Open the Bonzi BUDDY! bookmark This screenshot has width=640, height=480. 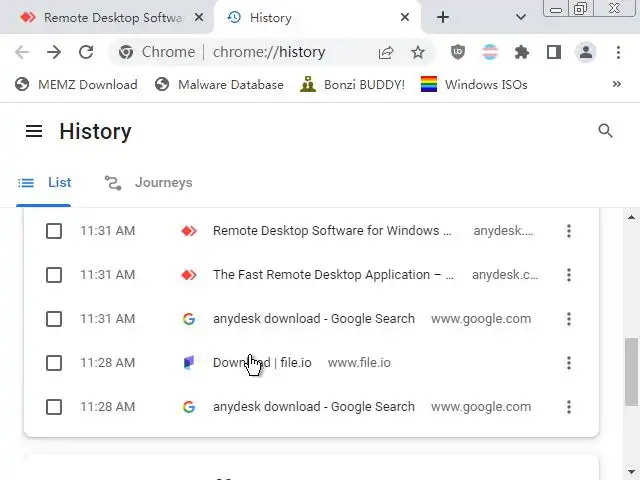point(352,84)
